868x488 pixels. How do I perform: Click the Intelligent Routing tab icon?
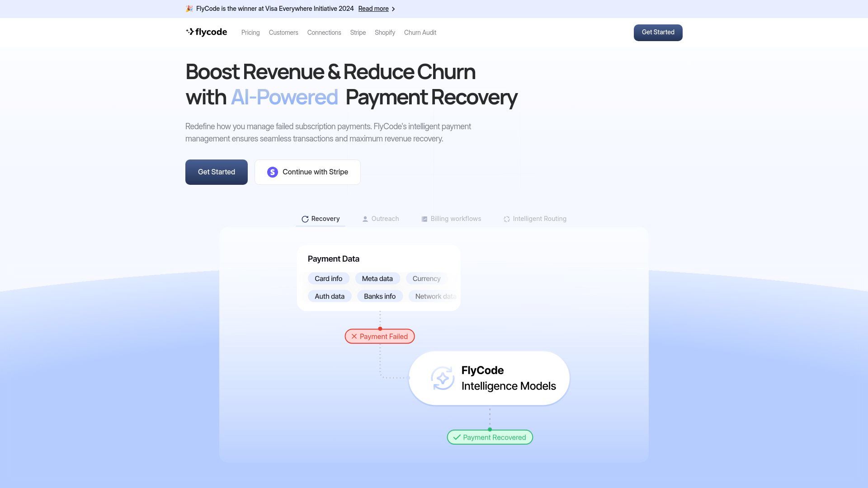click(505, 219)
